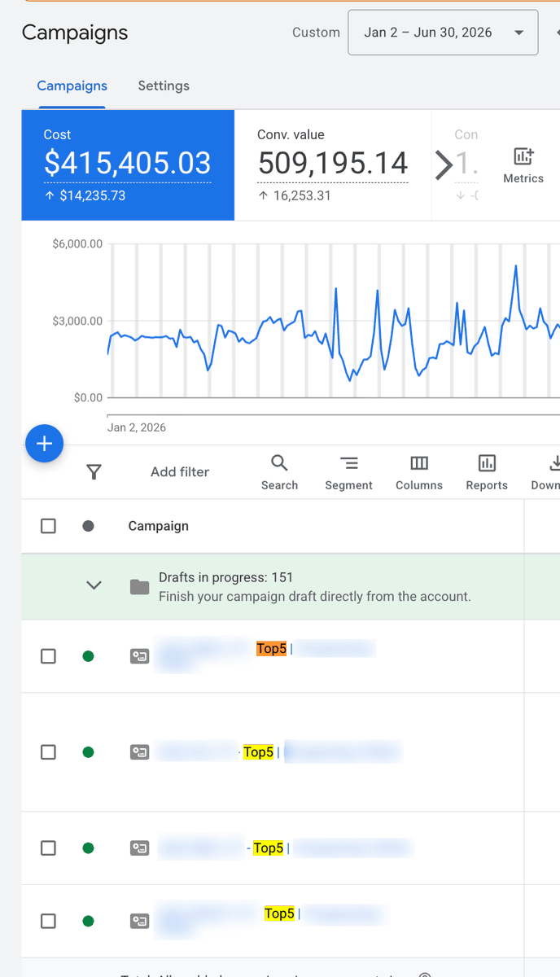Click the $3,000.00 chart axis label
The width and height of the screenshot is (560, 977).
click(77, 321)
